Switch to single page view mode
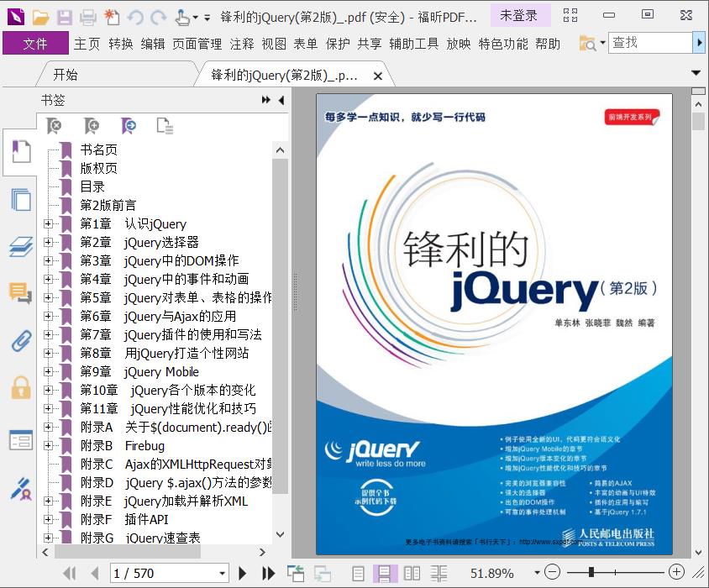 click(358, 574)
